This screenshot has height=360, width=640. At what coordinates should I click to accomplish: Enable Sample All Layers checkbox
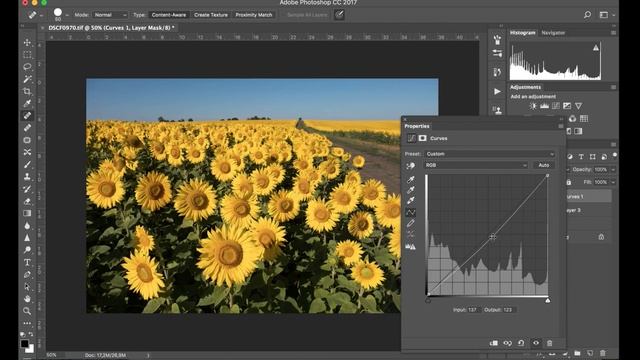click(307, 15)
